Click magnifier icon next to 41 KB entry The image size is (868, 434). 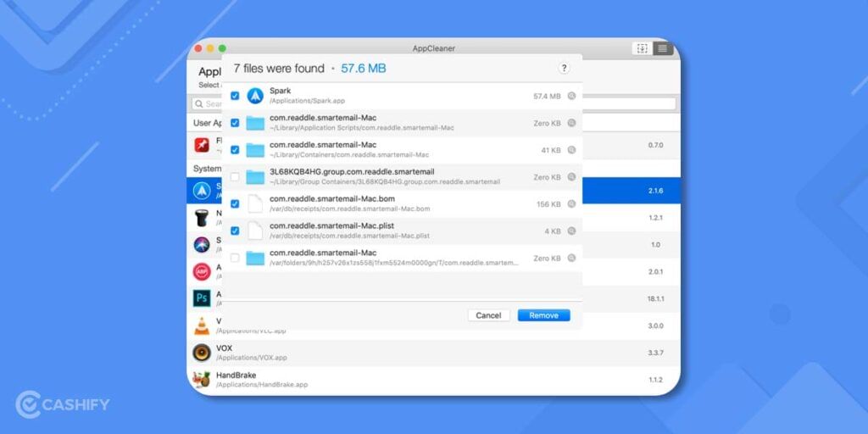coord(571,150)
